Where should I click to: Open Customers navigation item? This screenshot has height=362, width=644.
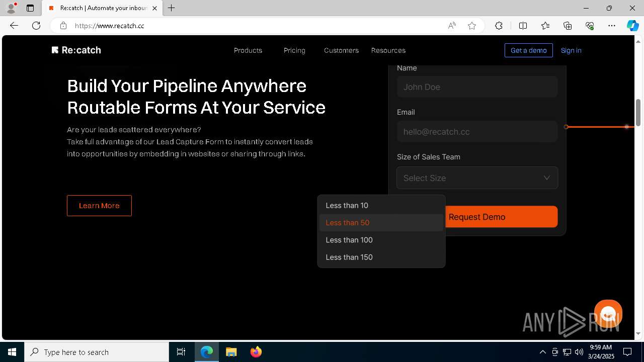click(x=341, y=50)
